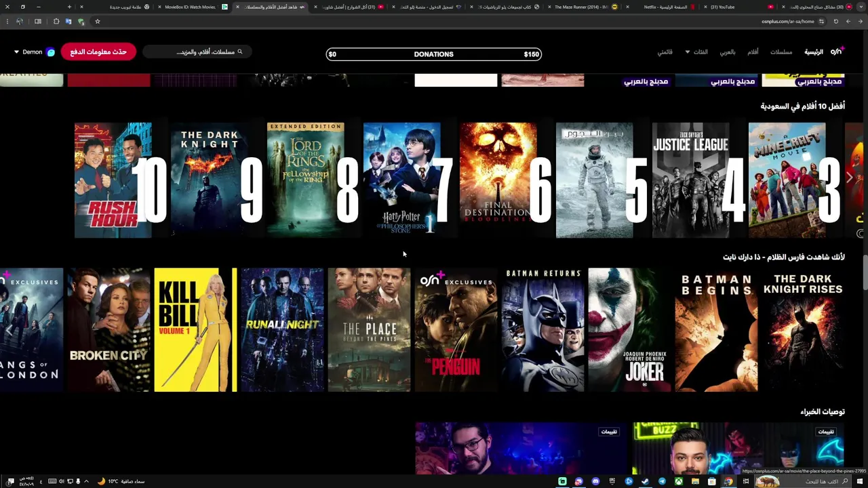
Task: Click the DONATIONS progress bar
Action: (434, 54)
